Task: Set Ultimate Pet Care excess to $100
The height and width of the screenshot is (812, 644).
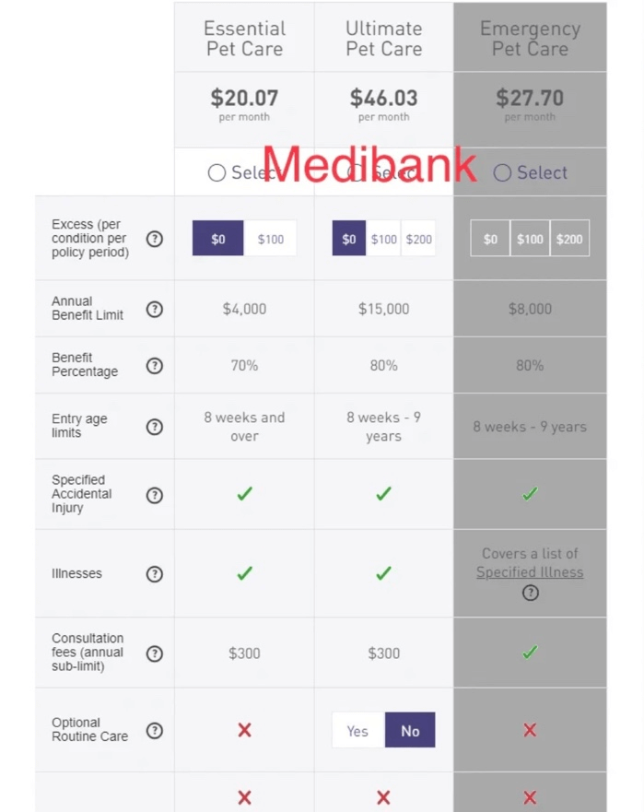Action: coord(383,239)
